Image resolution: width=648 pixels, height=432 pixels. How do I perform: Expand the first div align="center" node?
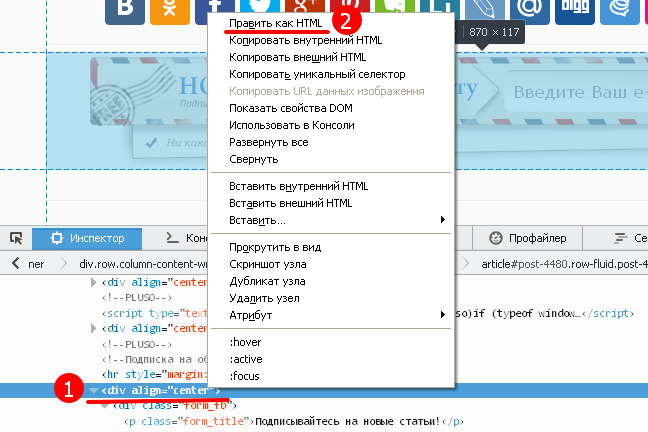[93, 282]
